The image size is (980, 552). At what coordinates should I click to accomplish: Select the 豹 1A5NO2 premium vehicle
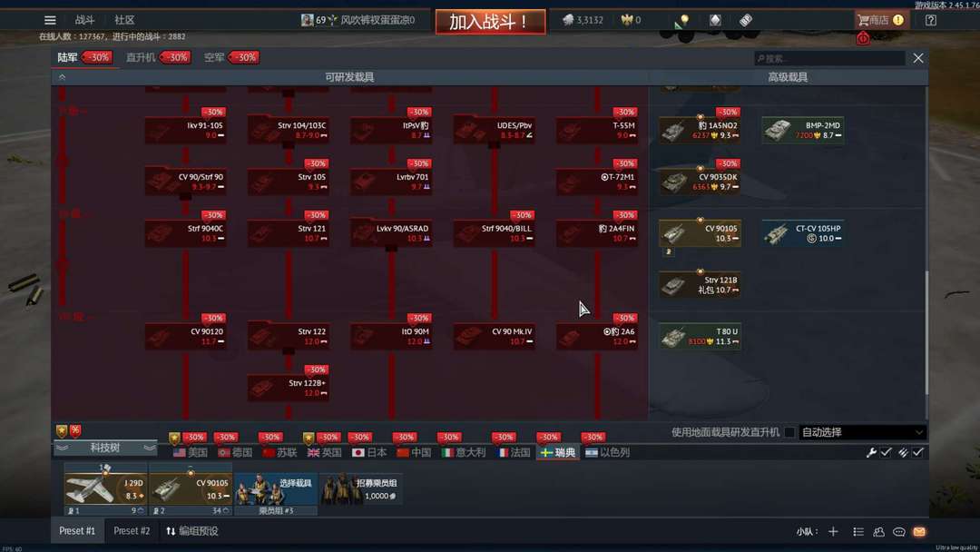pyautogui.click(x=700, y=130)
